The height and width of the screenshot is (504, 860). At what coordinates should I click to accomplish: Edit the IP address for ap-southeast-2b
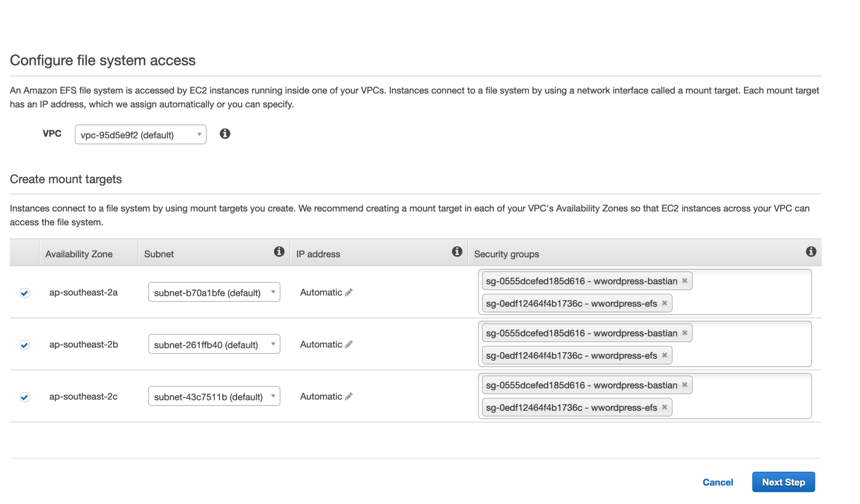pos(348,344)
